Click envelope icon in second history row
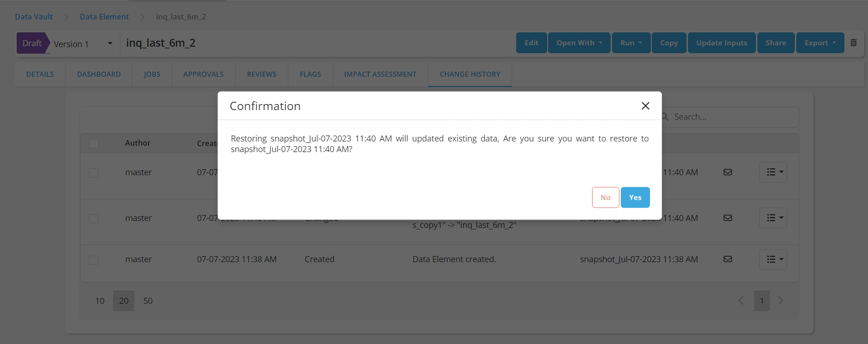The image size is (868, 344). pyautogui.click(x=727, y=218)
